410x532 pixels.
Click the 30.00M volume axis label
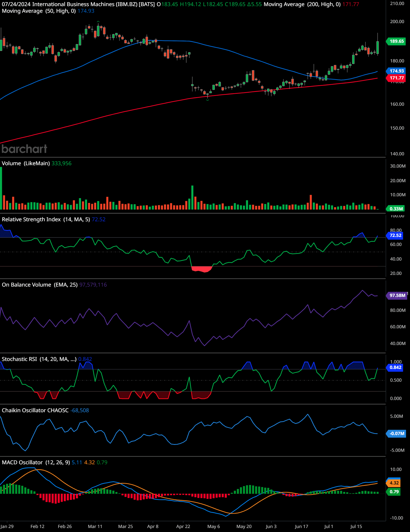[398, 166]
